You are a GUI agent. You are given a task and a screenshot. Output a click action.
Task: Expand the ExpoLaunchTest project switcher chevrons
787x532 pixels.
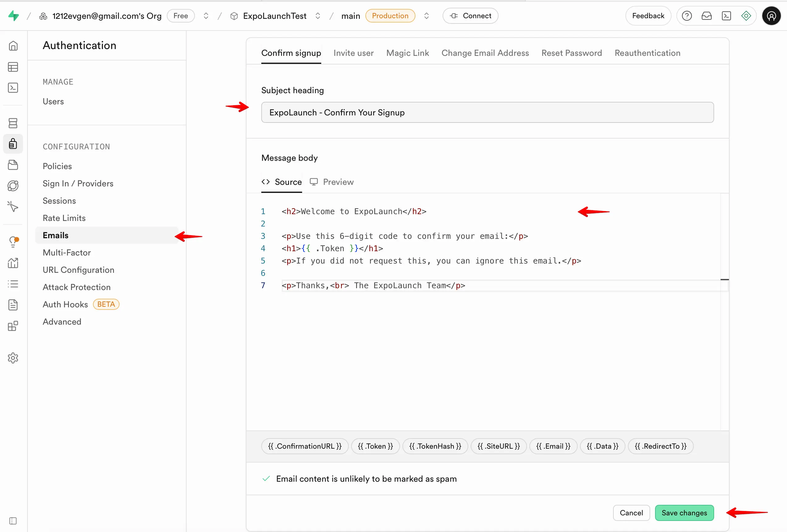[318, 15]
